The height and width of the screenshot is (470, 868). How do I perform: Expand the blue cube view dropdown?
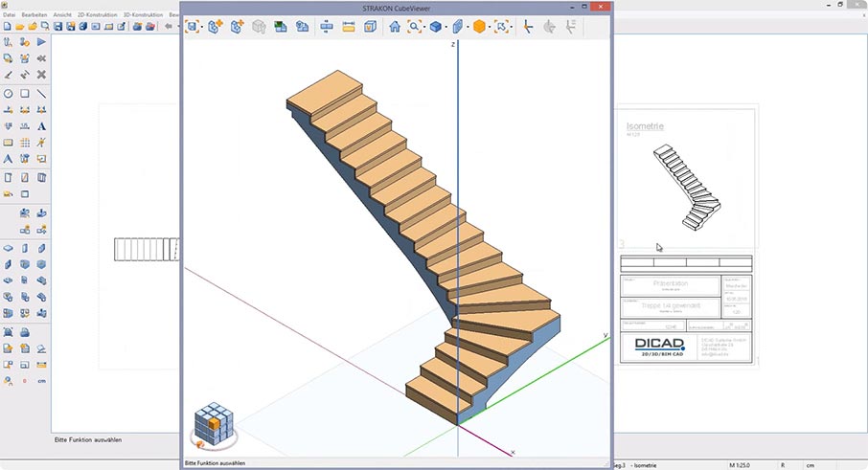446,27
